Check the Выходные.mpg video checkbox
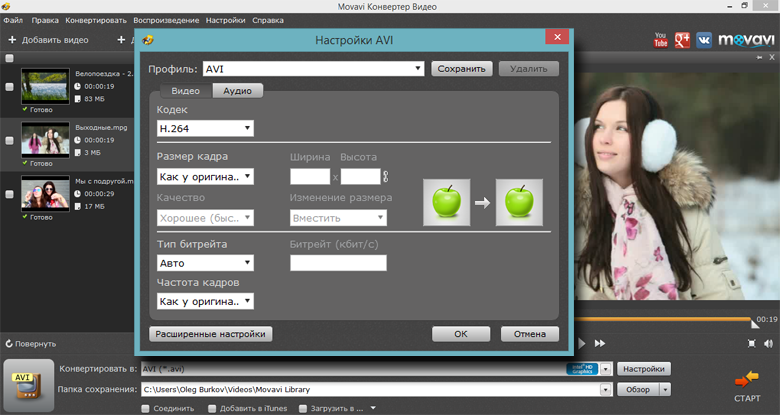Screen dimensions: 780x415 (9, 140)
